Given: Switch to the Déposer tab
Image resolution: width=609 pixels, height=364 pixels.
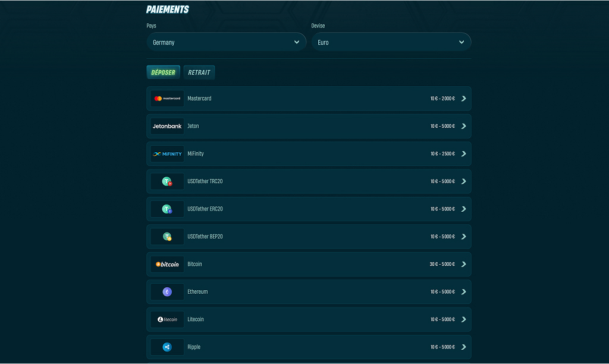Looking at the screenshot, I should 163,72.
